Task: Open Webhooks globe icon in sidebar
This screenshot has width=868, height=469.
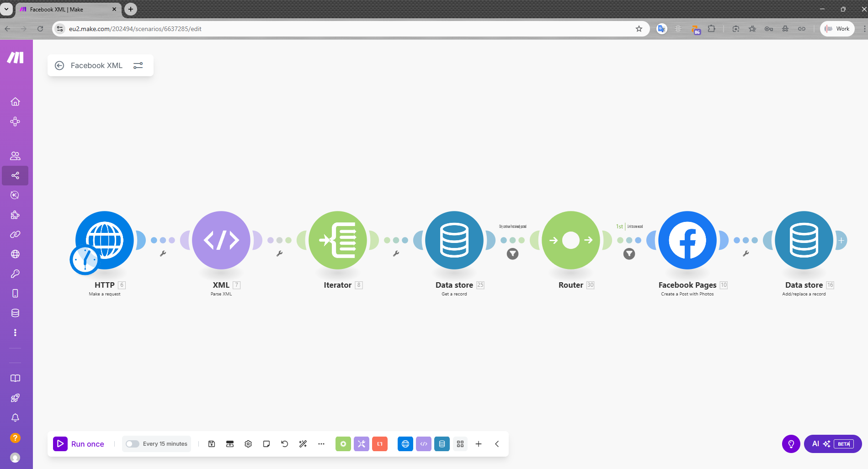Action: (15, 254)
